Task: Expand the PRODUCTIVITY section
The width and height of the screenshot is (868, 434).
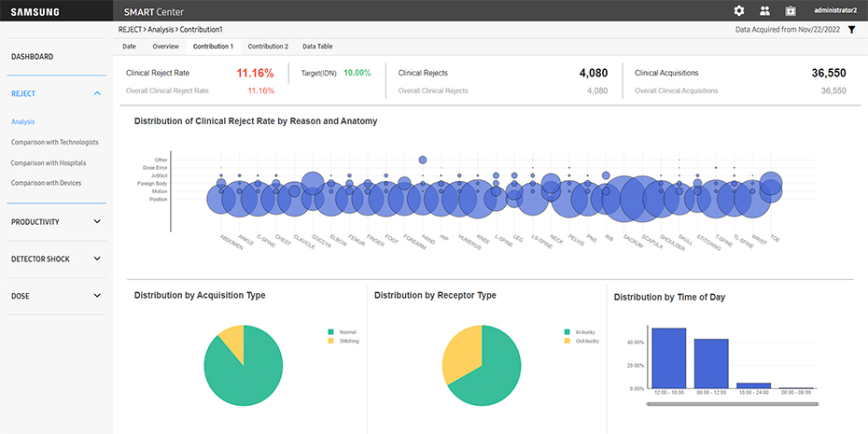Action: pos(97,222)
